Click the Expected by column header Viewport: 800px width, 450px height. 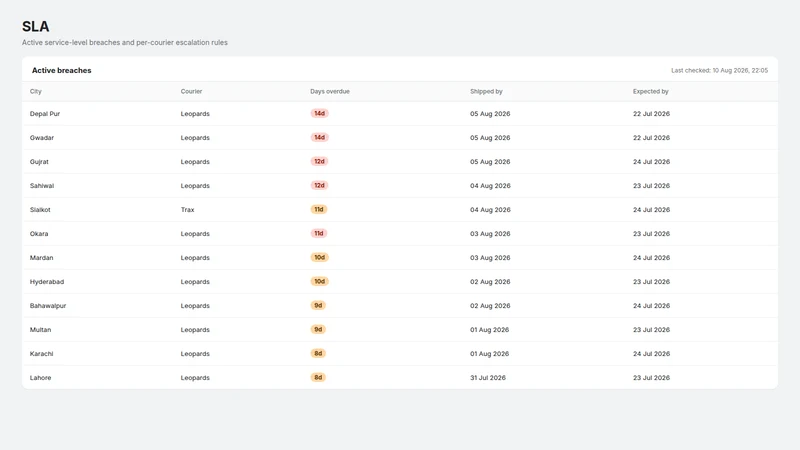(x=651, y=91)
